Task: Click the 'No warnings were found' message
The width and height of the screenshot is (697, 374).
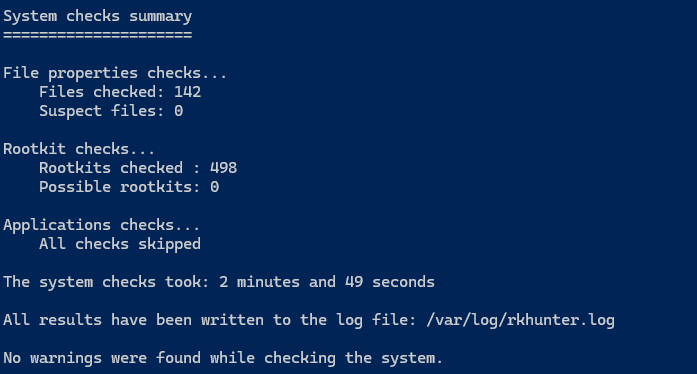Action: coord(223,358)
